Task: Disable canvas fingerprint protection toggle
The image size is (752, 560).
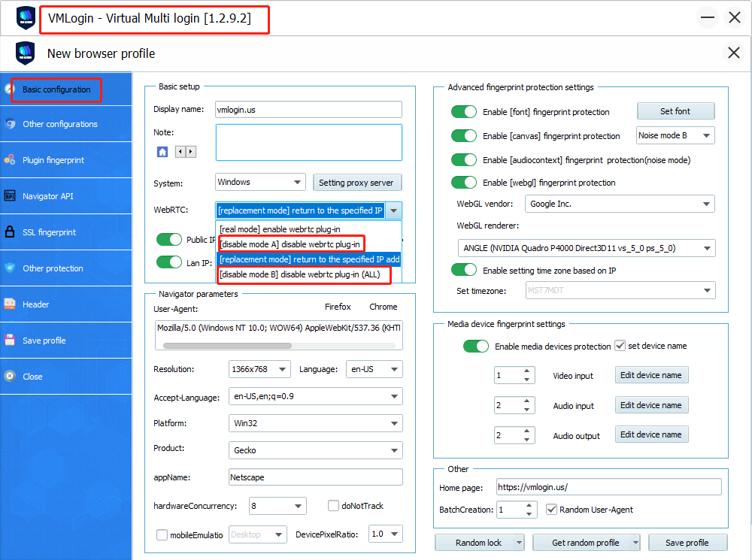Action: click(464, 136)
